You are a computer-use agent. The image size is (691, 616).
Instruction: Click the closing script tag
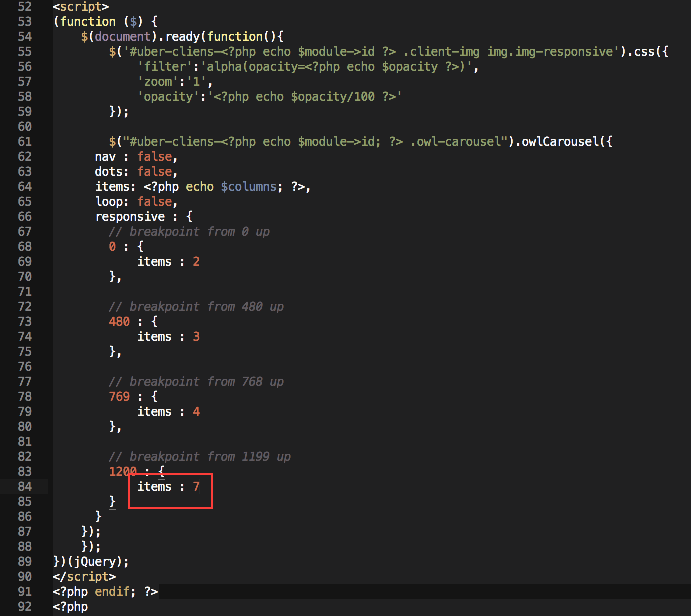(x=84, y=577)
